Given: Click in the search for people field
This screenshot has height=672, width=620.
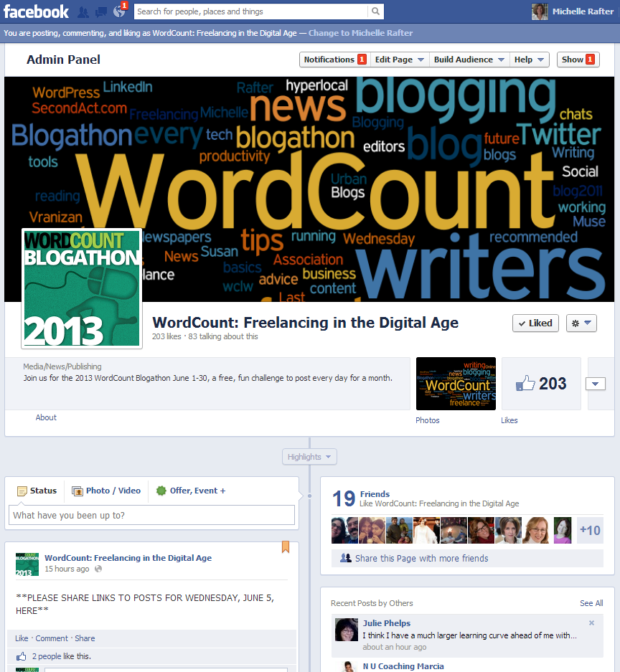Looking at the screenshot, I should (250, 11).
